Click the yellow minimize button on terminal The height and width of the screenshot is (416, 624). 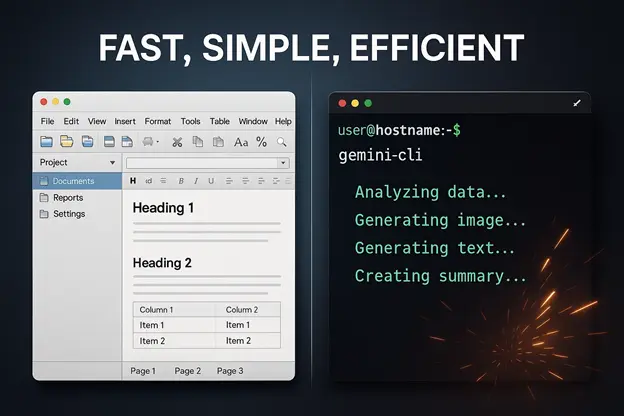coord(355,104)
